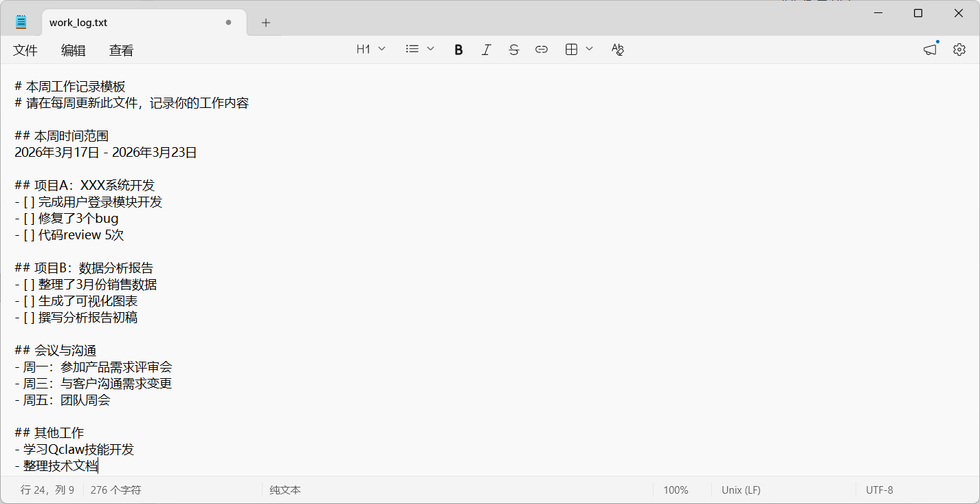Insert a link with the link icon

[x=542, y=50]
